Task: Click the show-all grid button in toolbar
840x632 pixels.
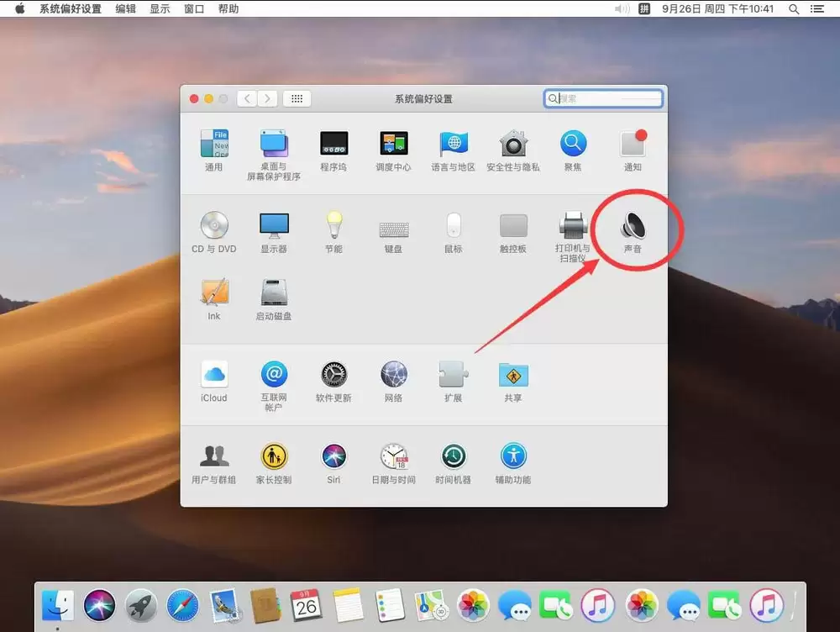Action: 297,98
